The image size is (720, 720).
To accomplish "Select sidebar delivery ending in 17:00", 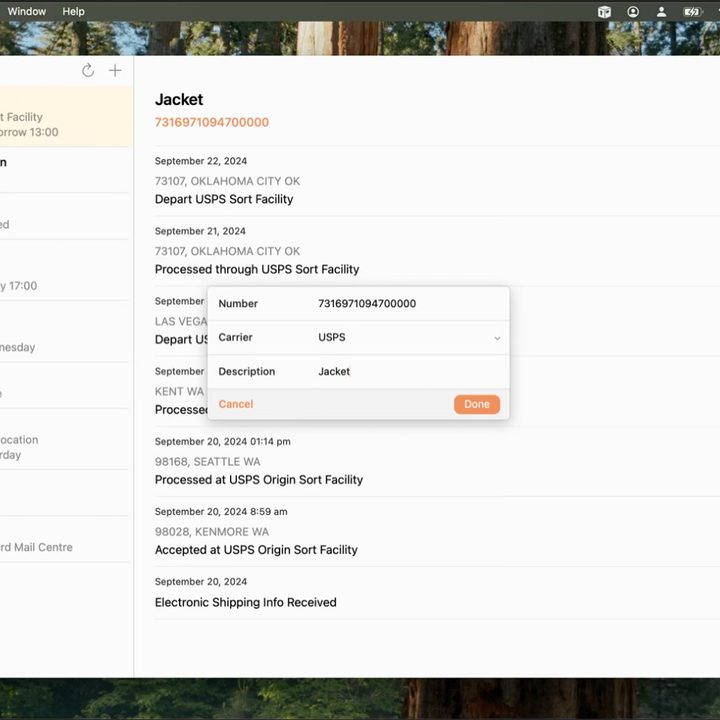I will (64, 271).
